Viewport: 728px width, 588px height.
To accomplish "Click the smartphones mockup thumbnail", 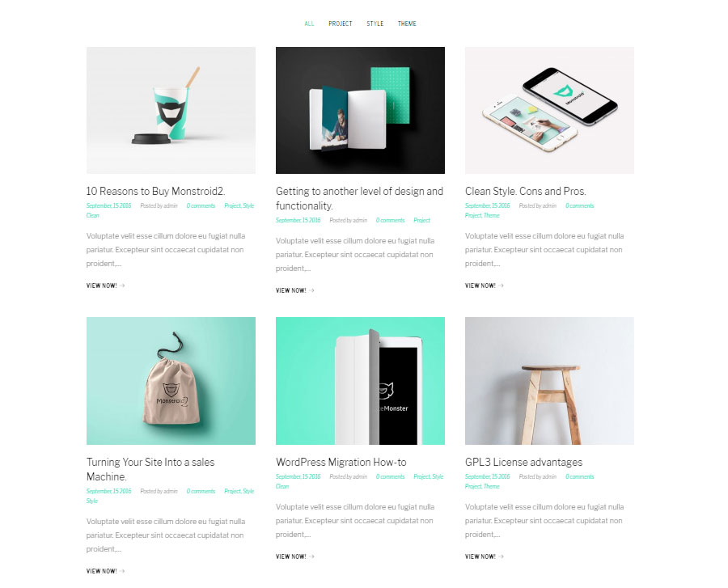I will (549, 111).
